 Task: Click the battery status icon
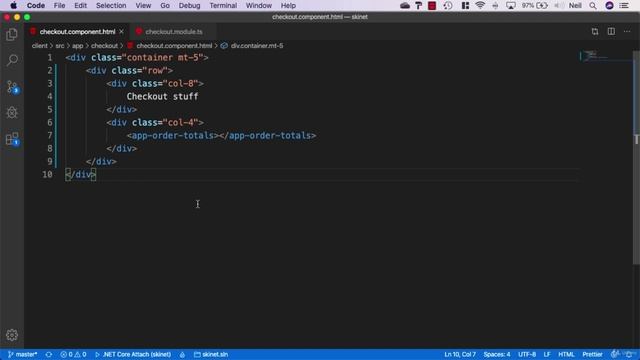[542, 5]
